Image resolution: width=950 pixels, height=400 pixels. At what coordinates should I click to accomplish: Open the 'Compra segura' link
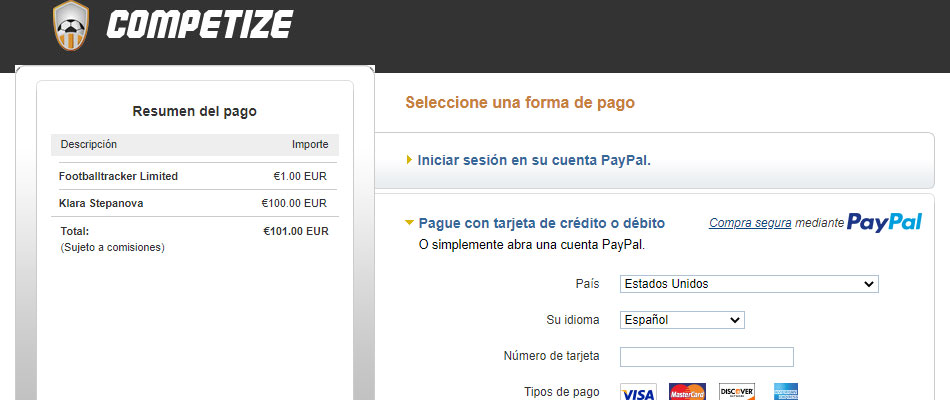(750, 223)
